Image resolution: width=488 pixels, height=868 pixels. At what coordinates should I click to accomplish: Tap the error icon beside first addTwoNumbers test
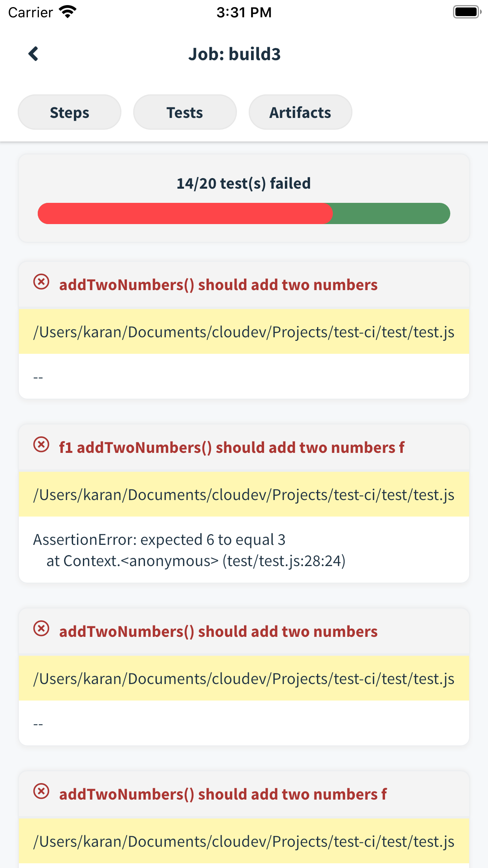[41, 282]
